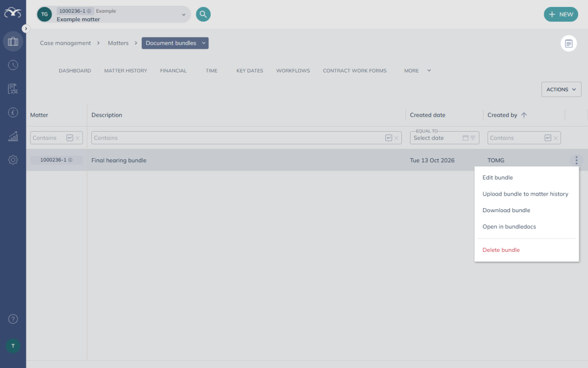Screen dimensions: 588x368
Task: Open the help question mark icon
Action: pos(13,319)
